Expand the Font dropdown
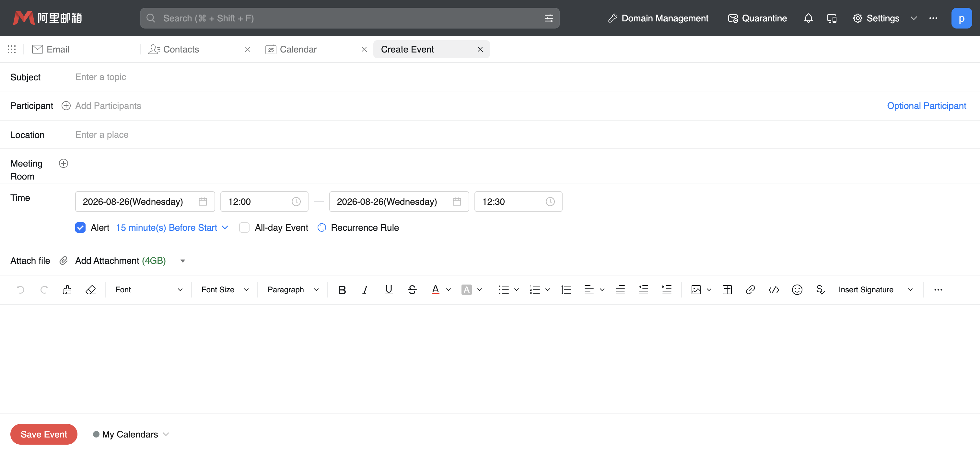 coord(149,290)
